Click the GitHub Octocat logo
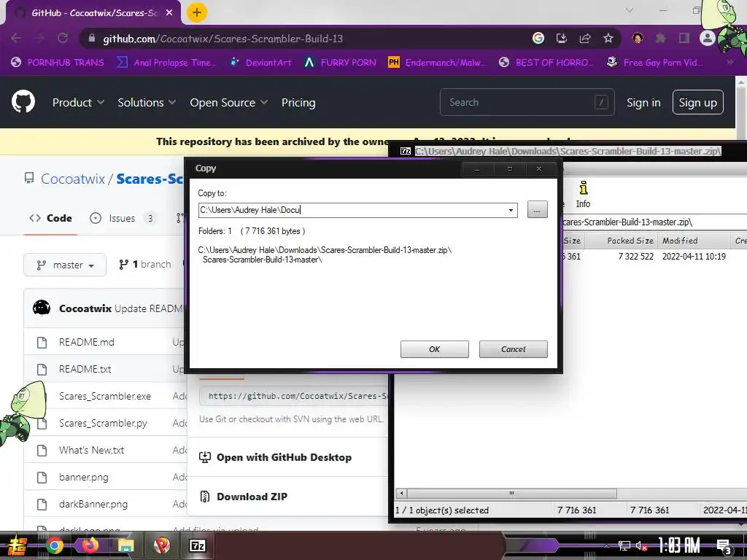Screen dimensions: 747x560 coord(23,102)
